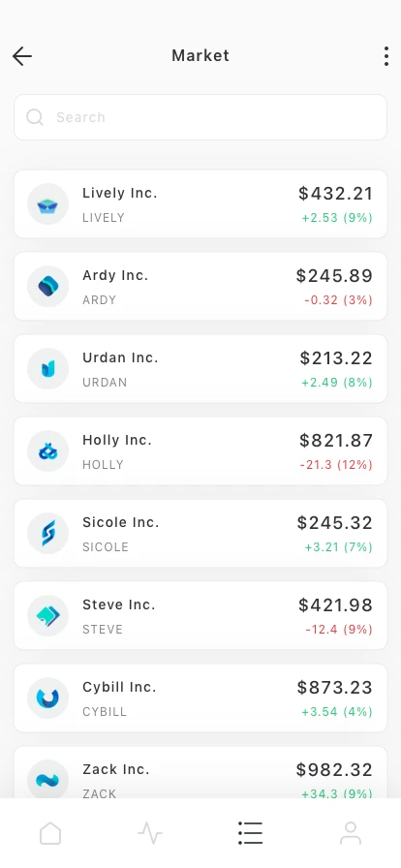Image resolution: width=401 pixels, height=868 pixels.
Task: Click the Holly Inc. logo icon
Action: coord(48,451)
